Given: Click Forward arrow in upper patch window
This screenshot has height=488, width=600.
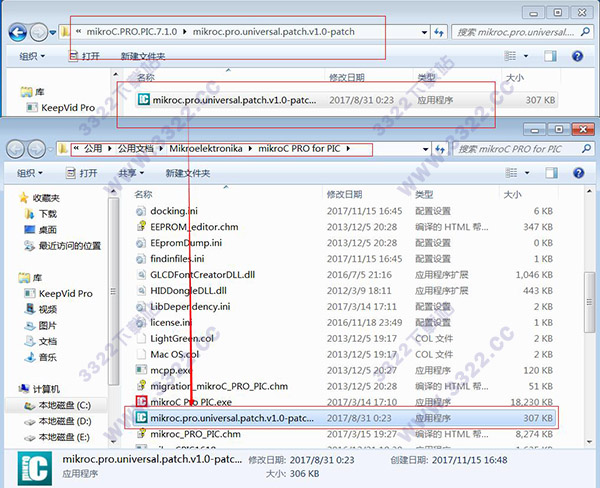Looking at the screenshot, I should (39, 32).
